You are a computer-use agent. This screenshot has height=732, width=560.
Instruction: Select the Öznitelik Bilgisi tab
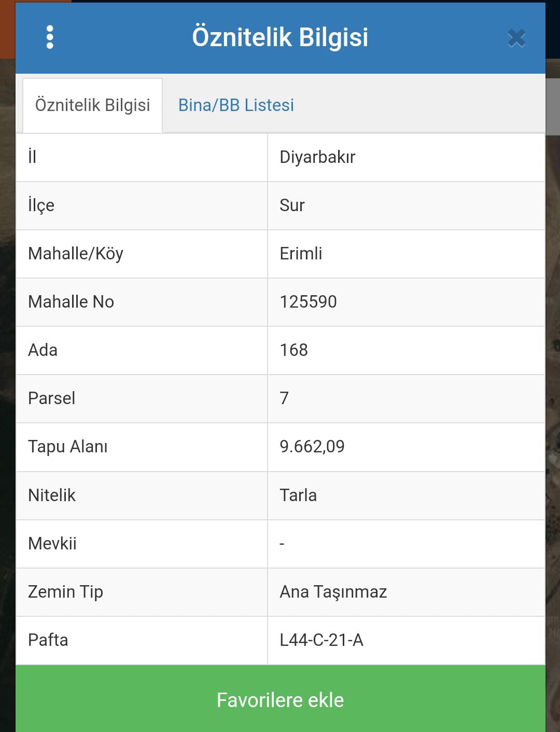(93, 105)
